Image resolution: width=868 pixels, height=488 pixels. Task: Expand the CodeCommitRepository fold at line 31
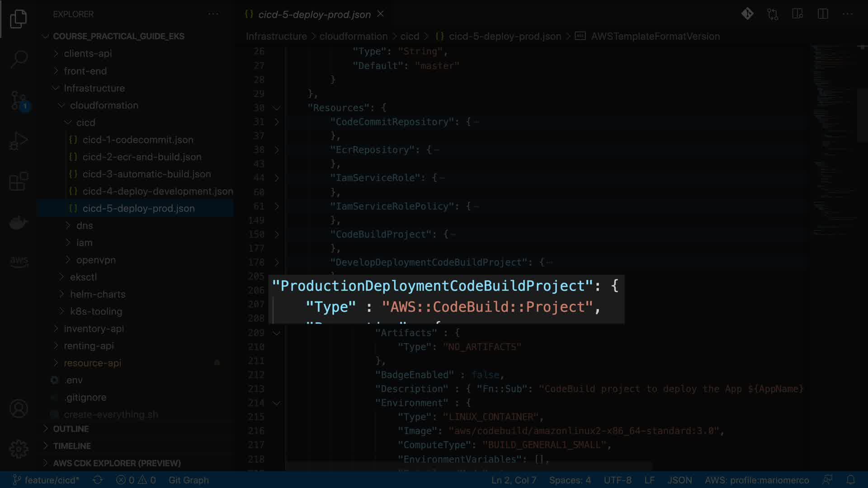277,122
